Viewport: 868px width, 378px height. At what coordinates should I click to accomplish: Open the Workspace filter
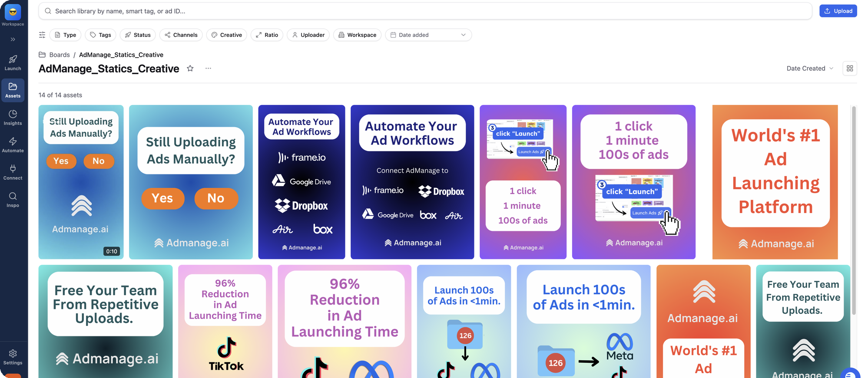click(x=358, y=35)
